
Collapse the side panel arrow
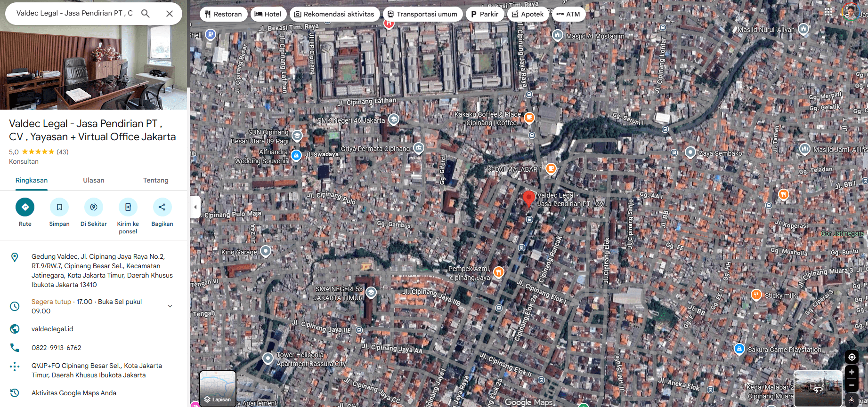coord(195,207)
